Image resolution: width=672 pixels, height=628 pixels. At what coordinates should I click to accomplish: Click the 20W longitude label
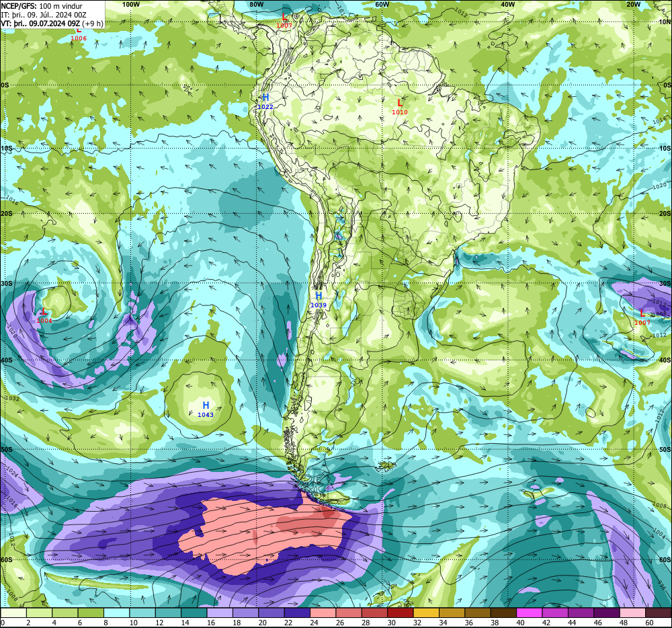pos(633,4)
